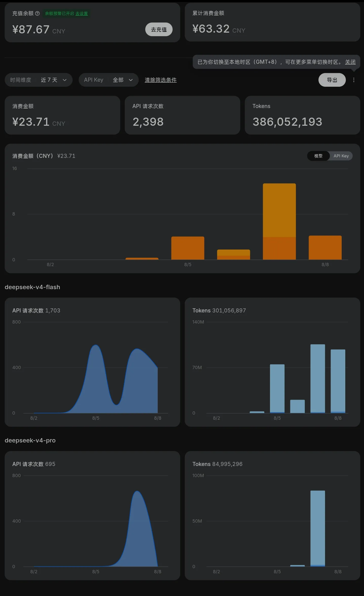Click the tallest bar in deepseek-v4-flash Tokens chart
Viewport: 364px width, 596px height.
pyautogui.click(x=318, y=378)
